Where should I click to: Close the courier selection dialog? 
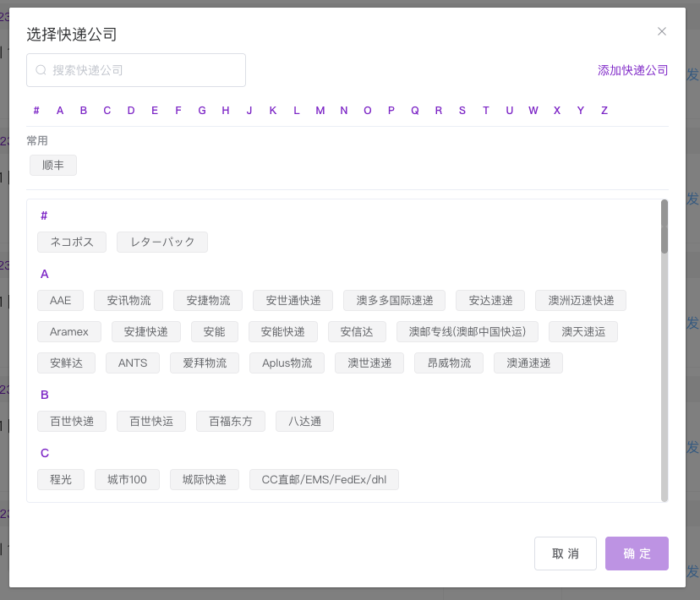click(662, 31)
